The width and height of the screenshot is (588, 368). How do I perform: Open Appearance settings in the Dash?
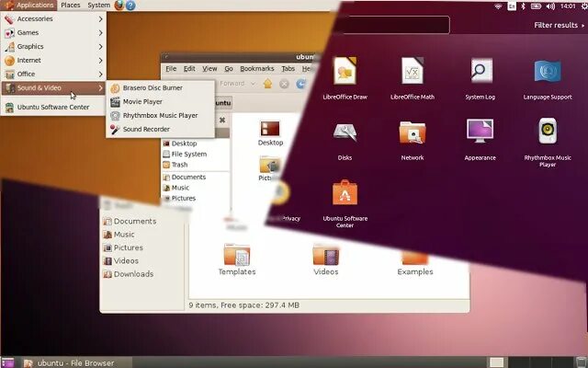point(480,140)
